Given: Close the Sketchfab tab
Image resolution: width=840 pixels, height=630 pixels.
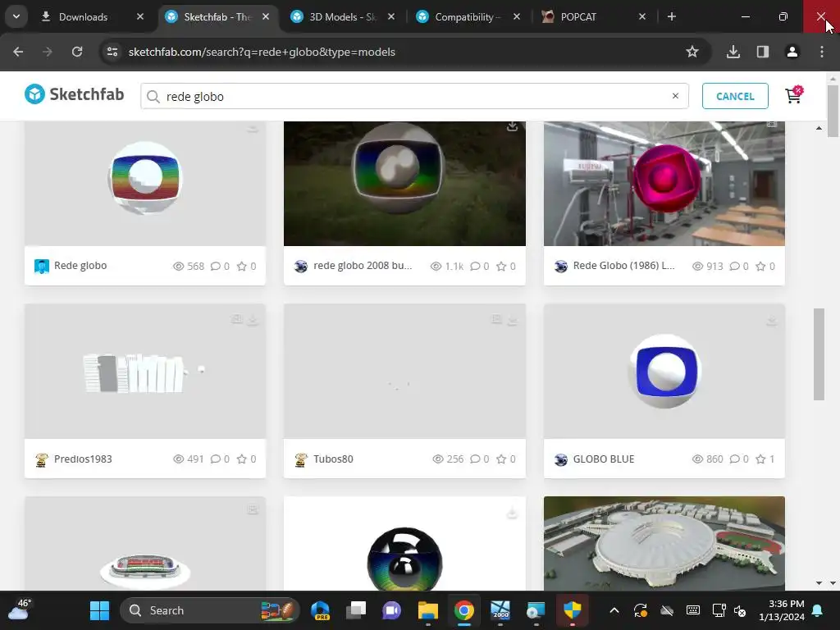Looking at the screenshot, I should (x=266, y=16).
